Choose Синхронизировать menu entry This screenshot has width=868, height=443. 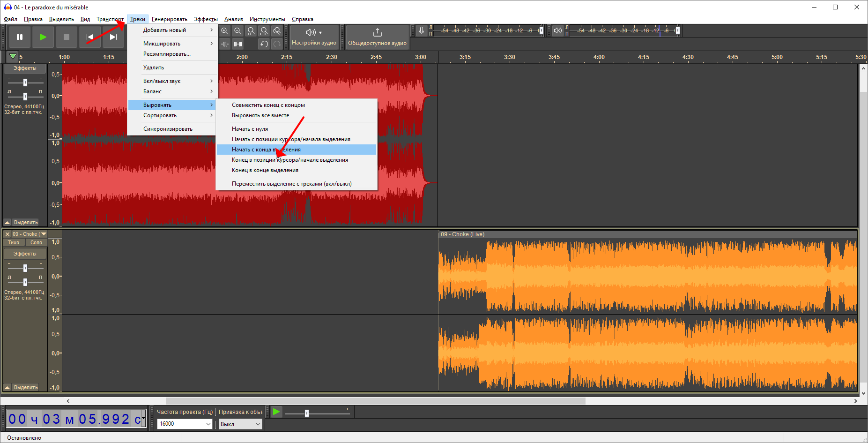point(172,129)
